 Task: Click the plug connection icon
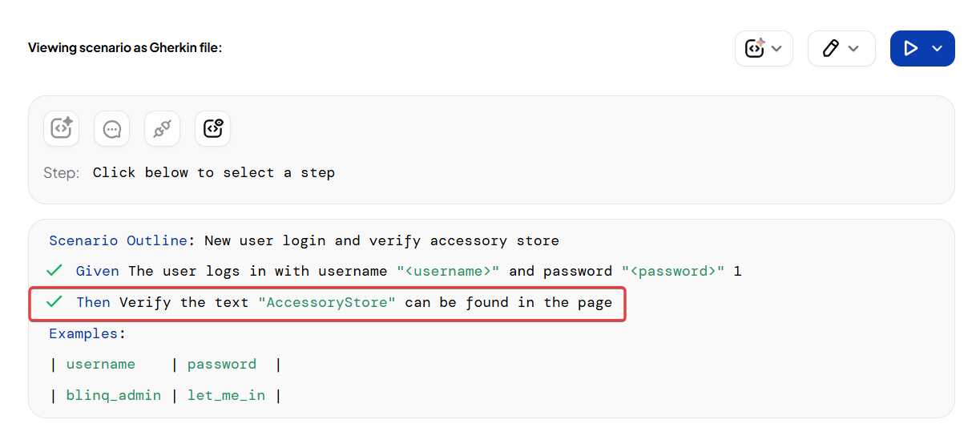pos(162,128)
